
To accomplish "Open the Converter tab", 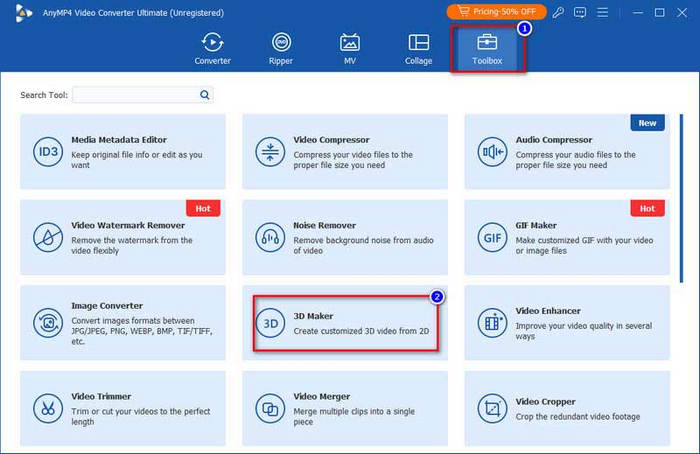I will pos(212,49).
